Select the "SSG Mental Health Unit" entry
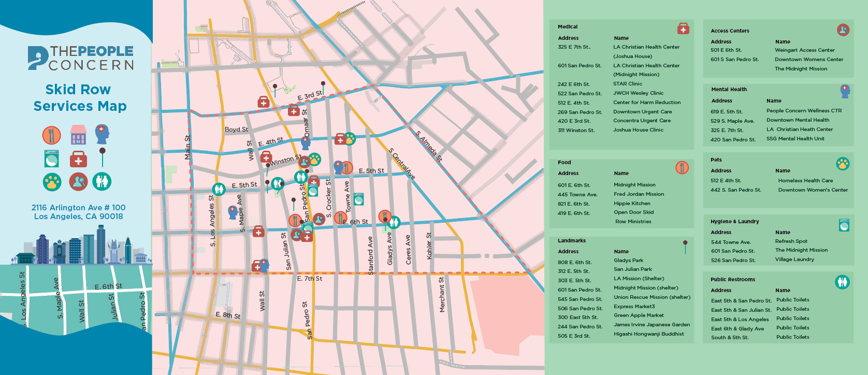The width and height of the screenshot is (868, 375). (x=795, y=139)
